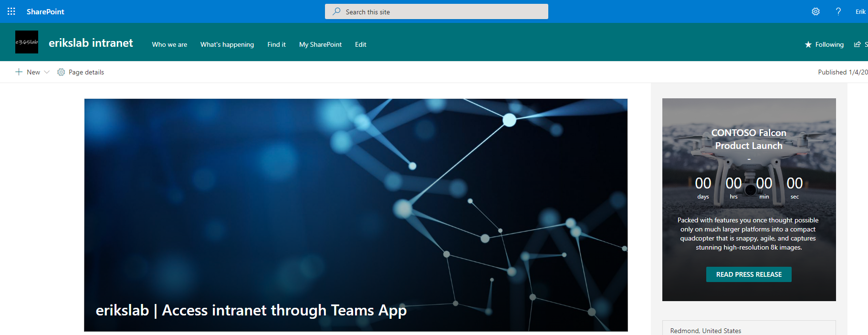Screen dimensions: 868x335
Task: Expand the New dropdown chevron
Action: 47,72
